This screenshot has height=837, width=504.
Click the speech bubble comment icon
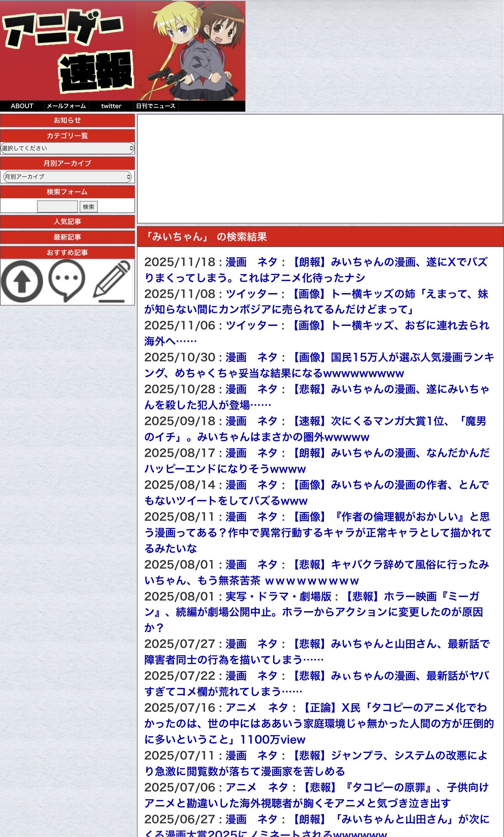67,281
